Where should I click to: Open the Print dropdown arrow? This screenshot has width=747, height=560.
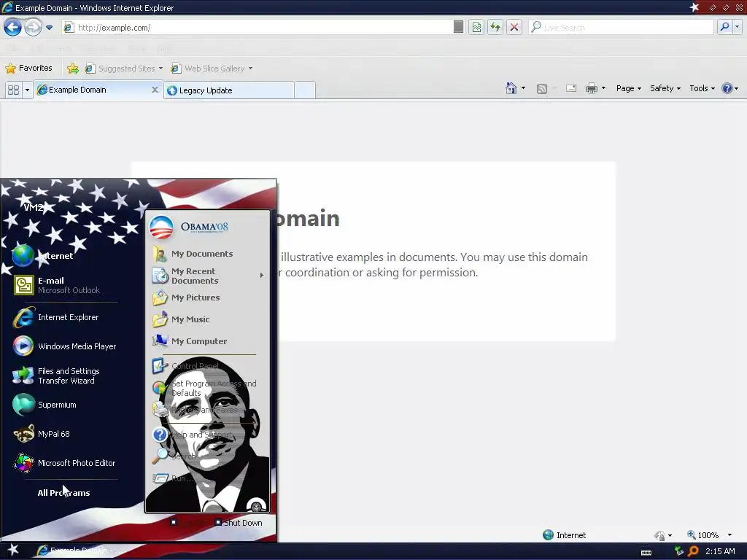[603, 88]
